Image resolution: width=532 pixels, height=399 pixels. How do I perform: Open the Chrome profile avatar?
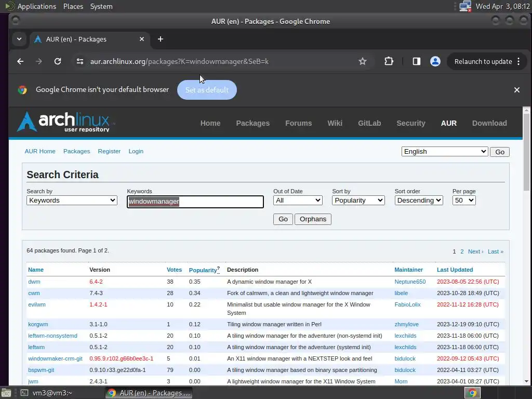tap(435, 61)
